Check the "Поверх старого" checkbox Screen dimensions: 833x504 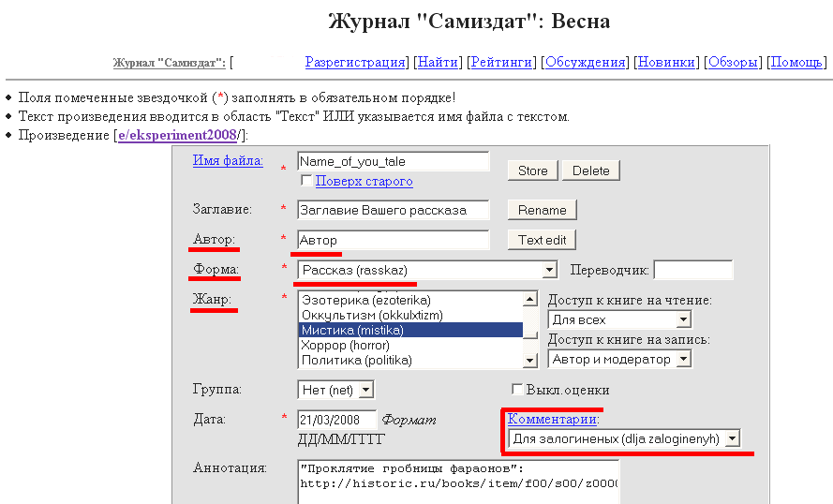(306, 181)
